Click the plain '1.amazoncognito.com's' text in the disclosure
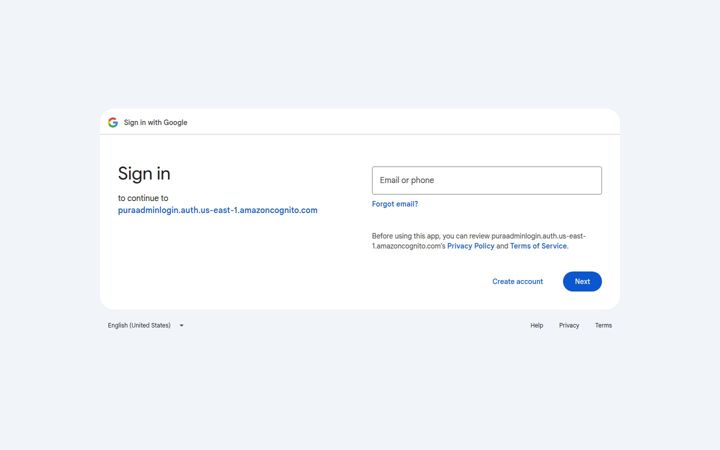720x450 pixels. point(409,246)
